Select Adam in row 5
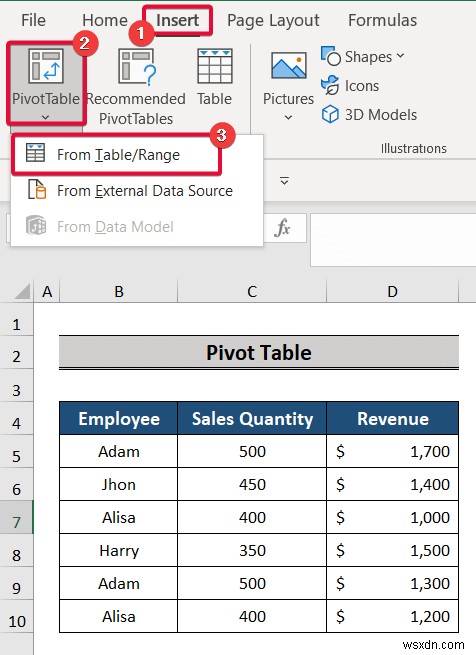The height and width of the screenshot is (655, 476). (x=119, y=451)
